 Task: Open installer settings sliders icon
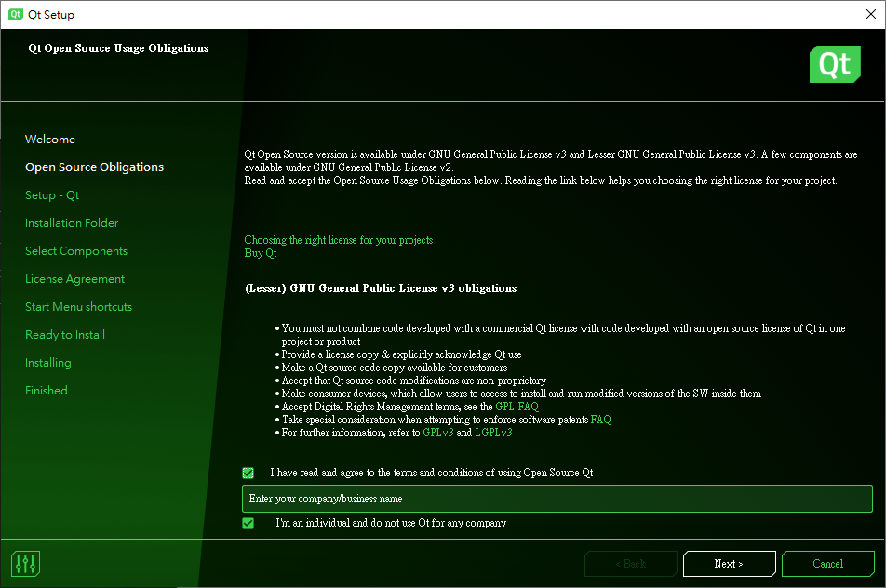point(25,563)
